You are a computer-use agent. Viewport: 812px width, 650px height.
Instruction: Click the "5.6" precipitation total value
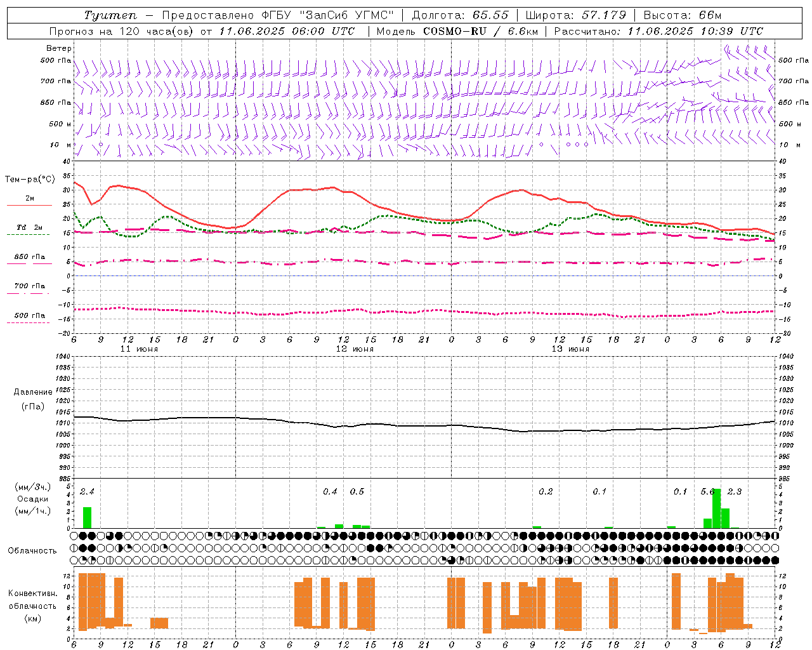[x=707, y=491]
